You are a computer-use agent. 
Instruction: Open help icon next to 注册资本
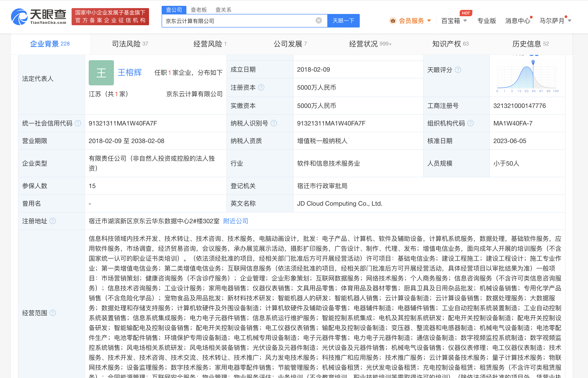point(261,87)
